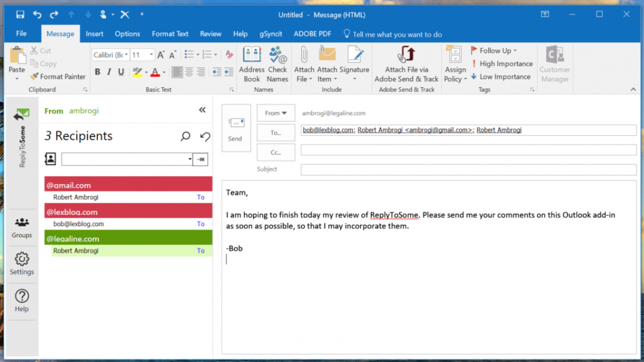This screenshot has height=362, width=644.
Task: Flag message as High Importance
Action: [502, 63]
